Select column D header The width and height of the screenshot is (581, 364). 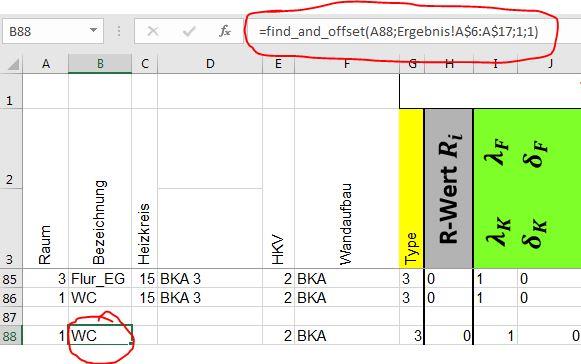point(210,64)
